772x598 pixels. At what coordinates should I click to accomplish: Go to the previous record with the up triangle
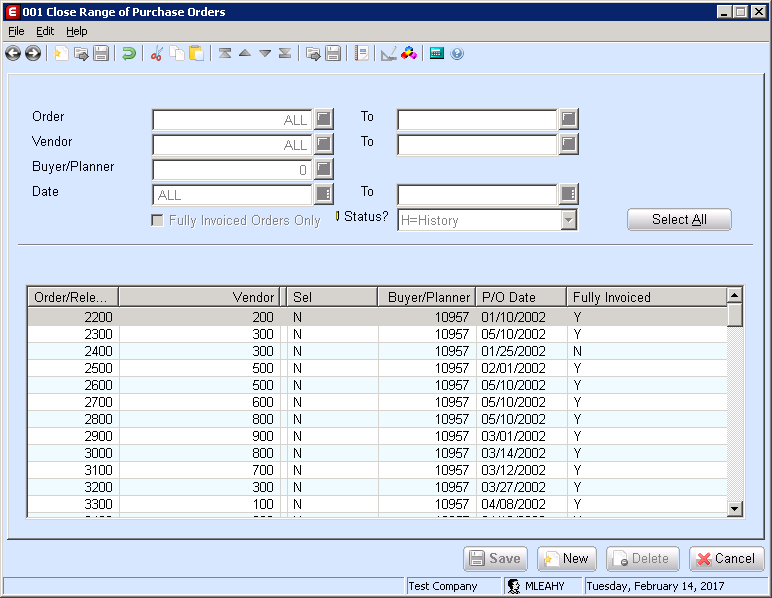tap(245, 53)
